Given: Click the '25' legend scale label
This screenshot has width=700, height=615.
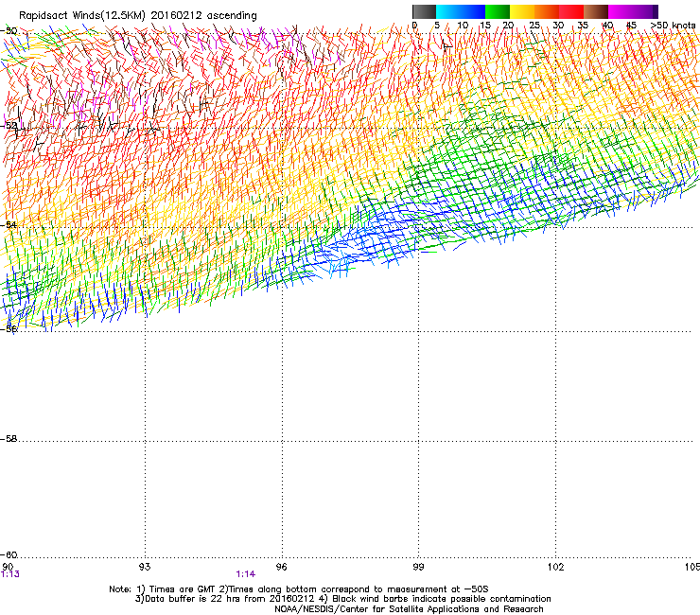Looking at the screenshot, I should coord(534,26).
